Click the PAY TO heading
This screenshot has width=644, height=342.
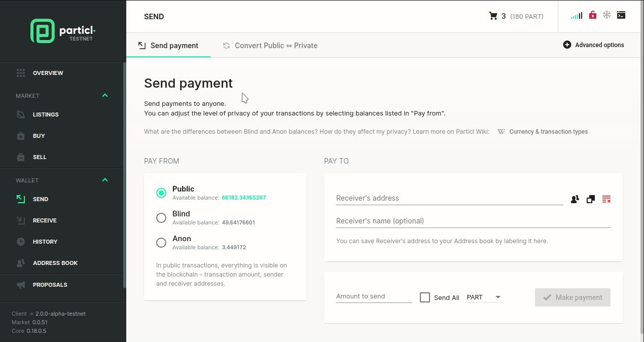(337, 161)
